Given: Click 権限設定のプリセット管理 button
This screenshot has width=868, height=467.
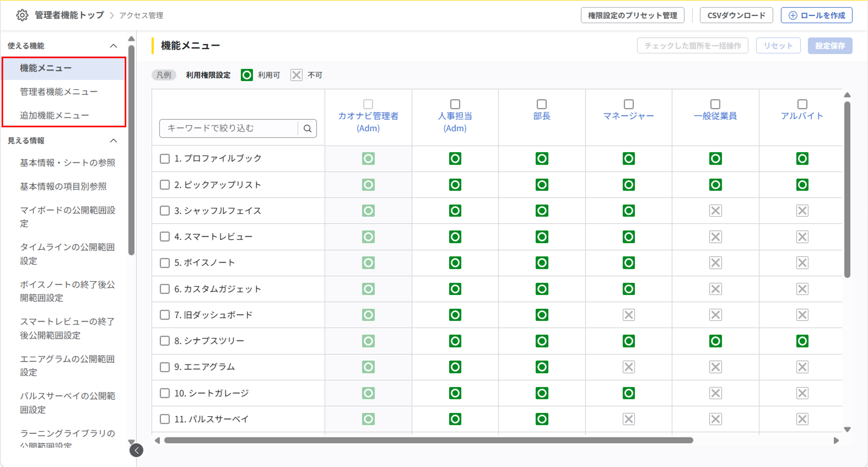Looking at the screenshot, I should (632, 16).
